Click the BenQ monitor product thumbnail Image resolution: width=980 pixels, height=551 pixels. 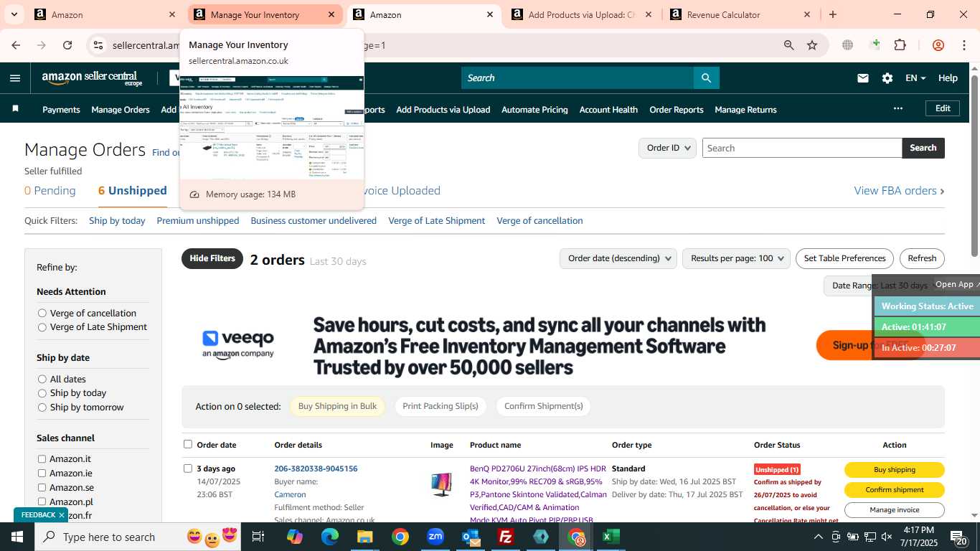click(441, 484)
